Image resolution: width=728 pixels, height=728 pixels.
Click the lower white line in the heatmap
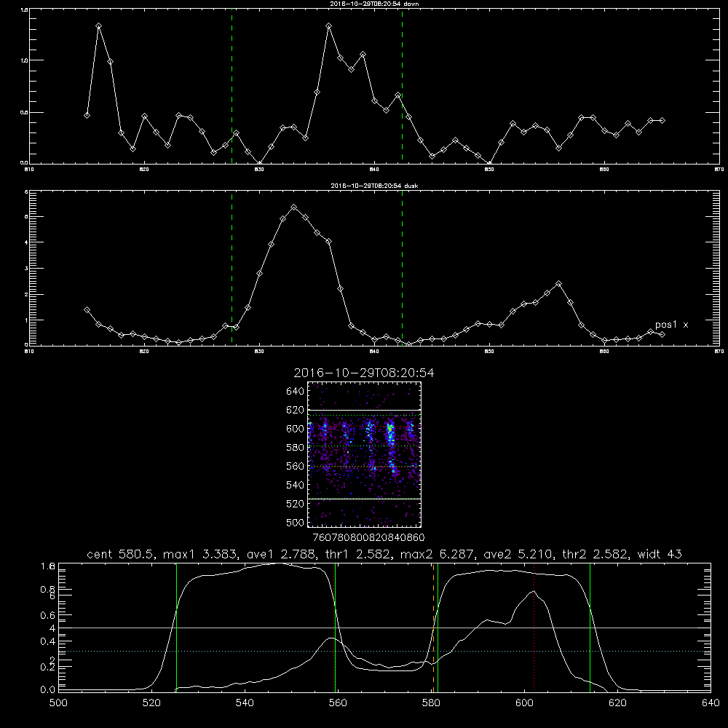(x=364, y=499)
